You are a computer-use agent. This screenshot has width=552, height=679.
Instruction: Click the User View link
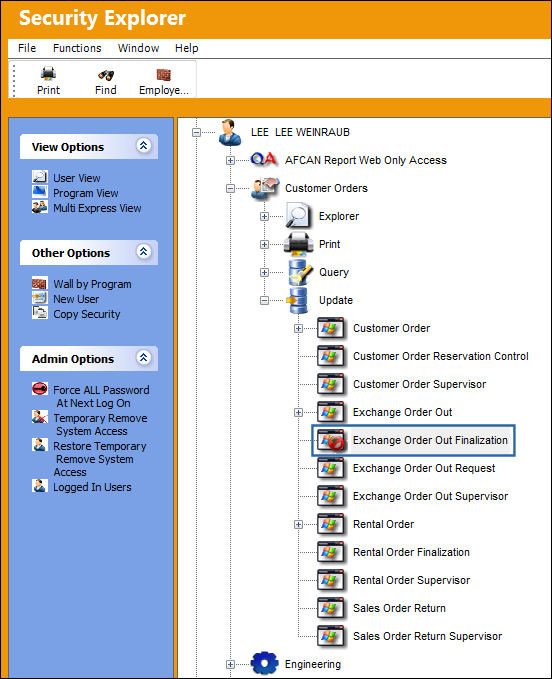(x=77, y=178)
